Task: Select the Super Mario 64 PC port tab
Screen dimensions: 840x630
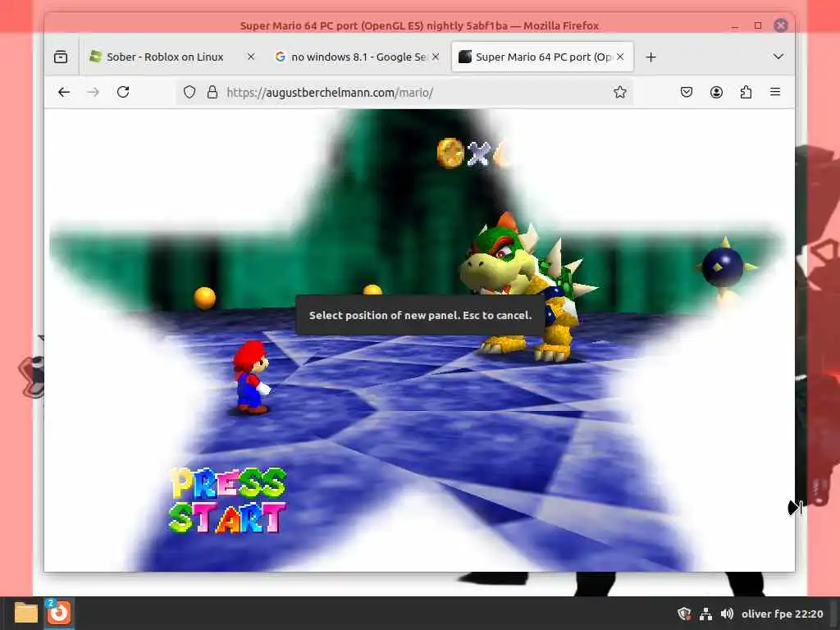Action: pos(542,57)
